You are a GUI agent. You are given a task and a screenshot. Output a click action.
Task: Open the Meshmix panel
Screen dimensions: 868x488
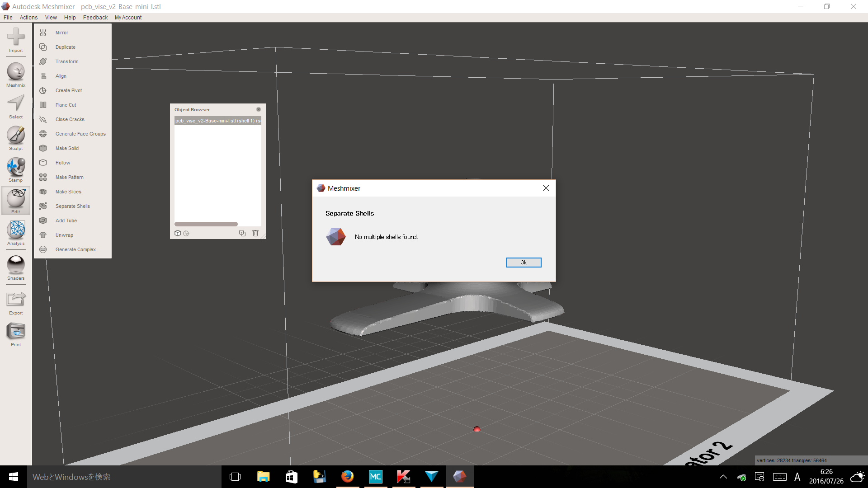(x=16, y=75)
